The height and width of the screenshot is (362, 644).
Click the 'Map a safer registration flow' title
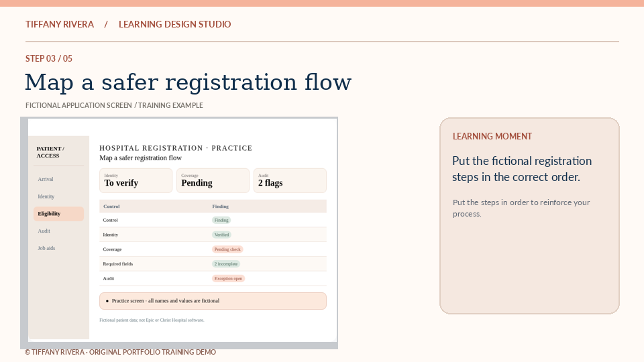tap(188, 82)
